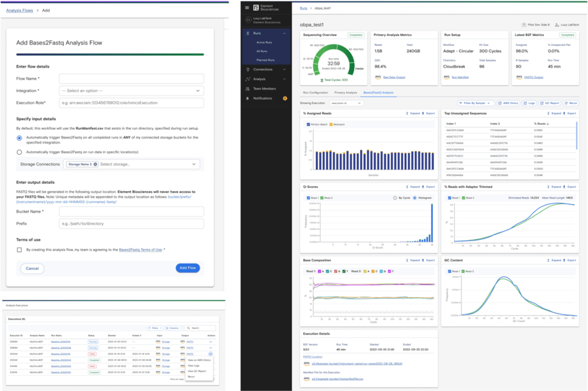Click the Connections icon in sidebar
The height and width of the screenshot is (391, 588).
pyautogui.click(x=248, y=69)
